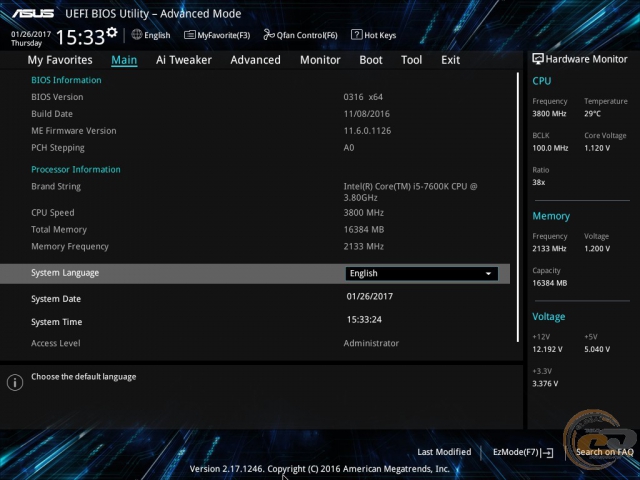Click the Processor Information heading
Screen dimensions: 640x480
point(76,169)
